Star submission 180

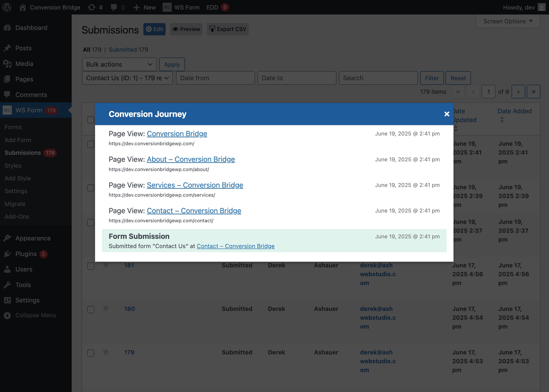105,308
